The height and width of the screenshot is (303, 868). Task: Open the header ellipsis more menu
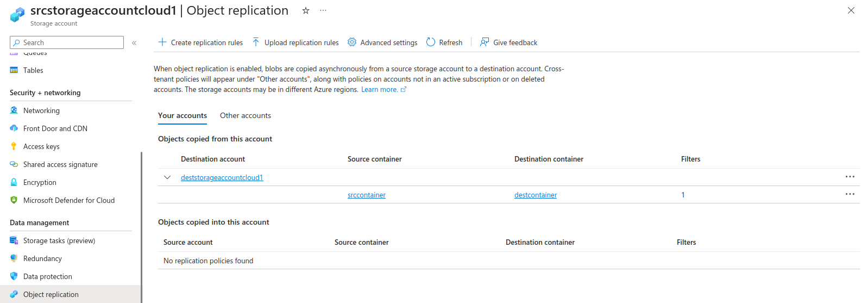(x=323, y=11)
